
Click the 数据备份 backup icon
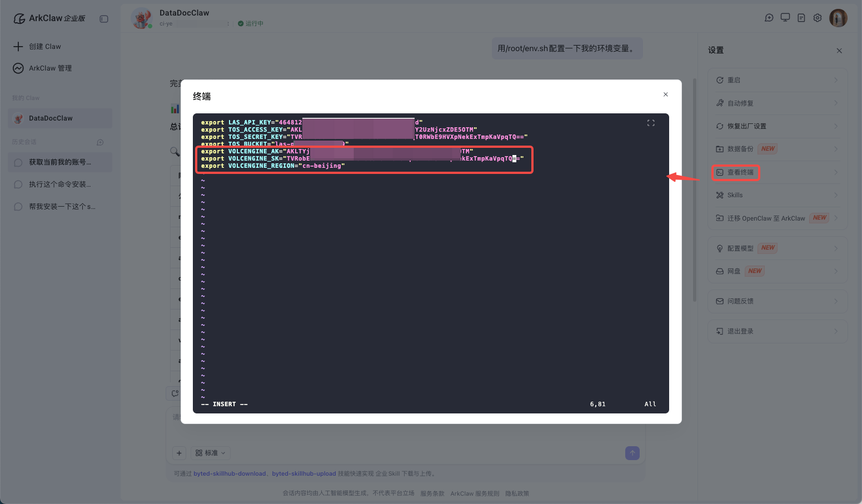pyautogui.click(x=720, y=149)
